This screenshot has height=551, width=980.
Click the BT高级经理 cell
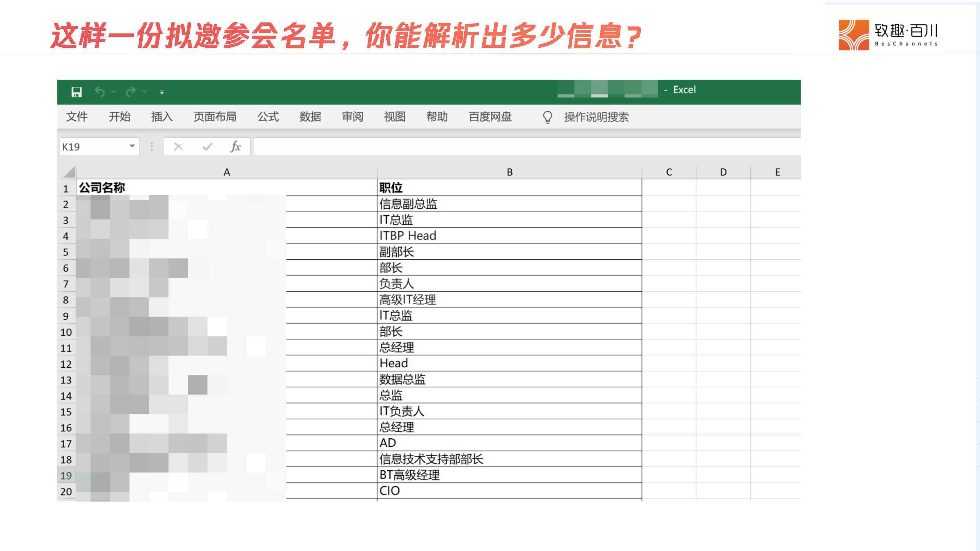pos(509,475)
